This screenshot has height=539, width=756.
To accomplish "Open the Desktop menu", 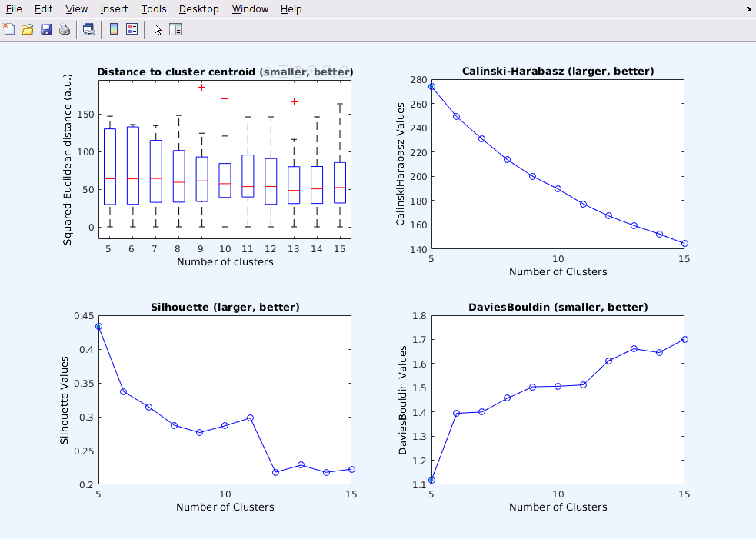I will tap(198, 9).
